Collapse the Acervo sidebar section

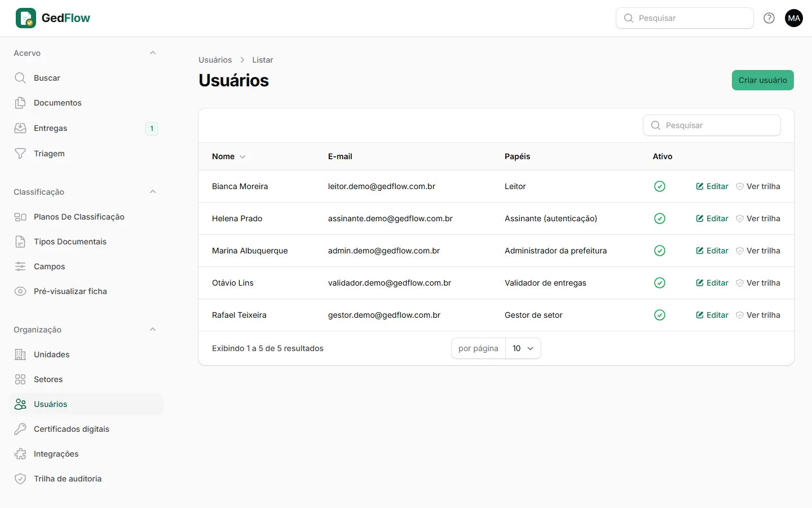click(153, 53)
